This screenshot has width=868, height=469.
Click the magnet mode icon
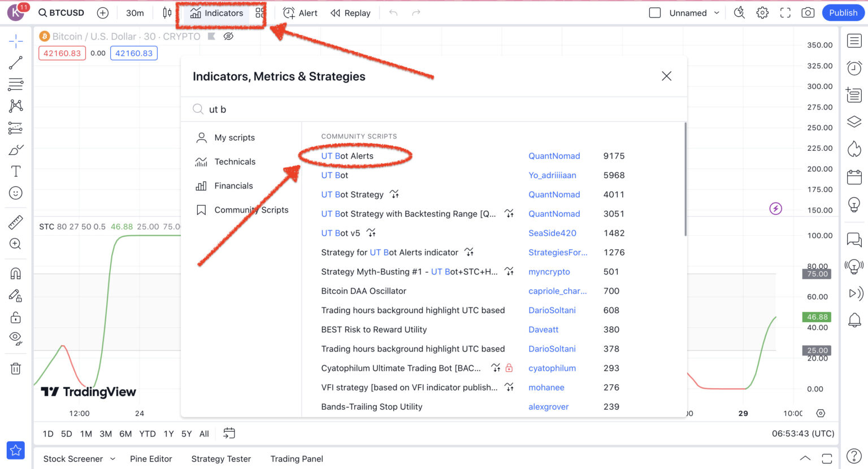point(16,273)
